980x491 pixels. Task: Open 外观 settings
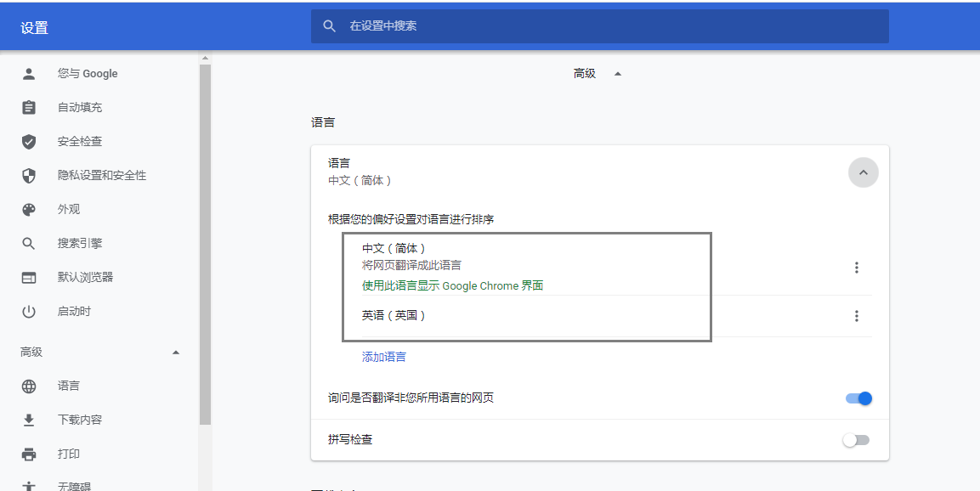(69, 209)
